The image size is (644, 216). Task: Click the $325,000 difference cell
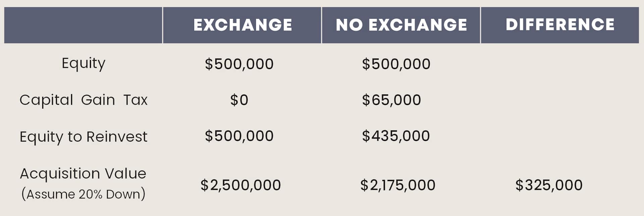(549, 185)
